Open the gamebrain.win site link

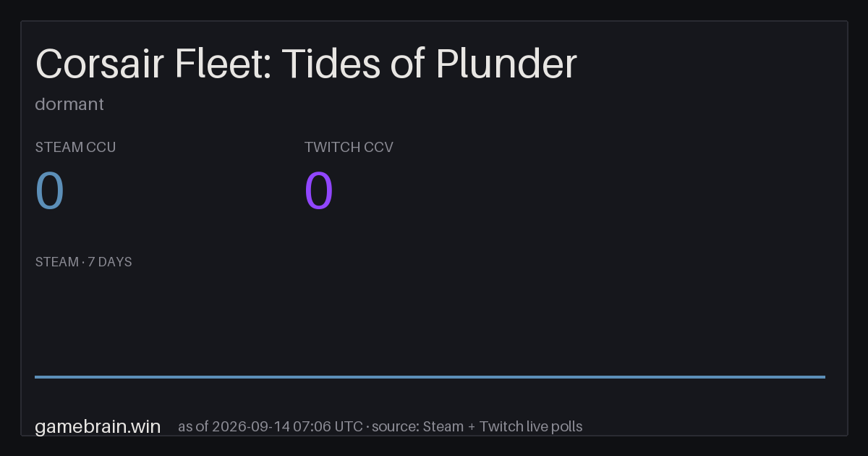98,426
